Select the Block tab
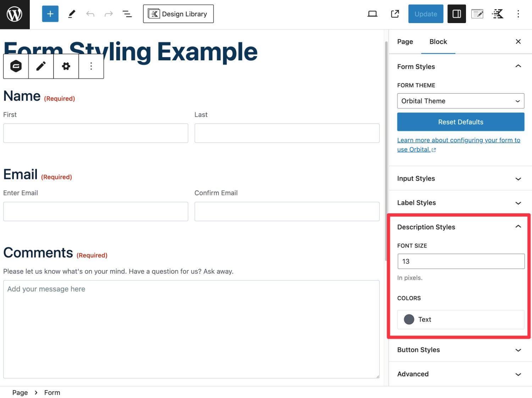This screenshot has width=532, height=398. [438, 42]
